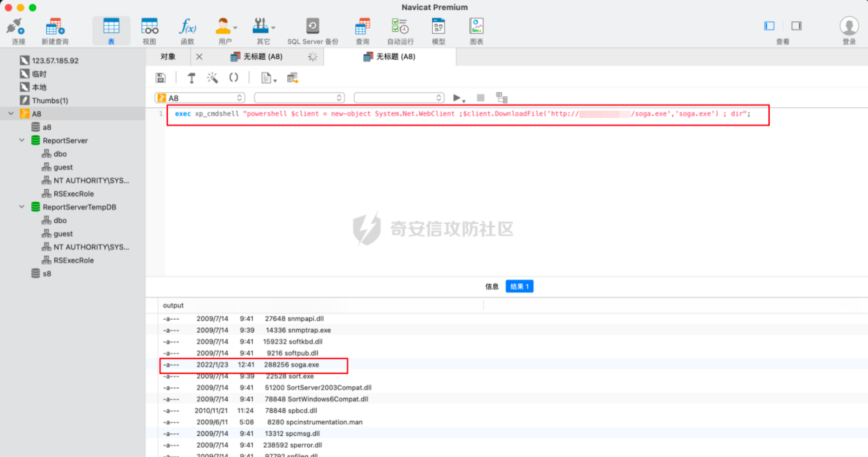Click the explain plan icon
Viewport: 868px width, 457px height.
[502, 98]
